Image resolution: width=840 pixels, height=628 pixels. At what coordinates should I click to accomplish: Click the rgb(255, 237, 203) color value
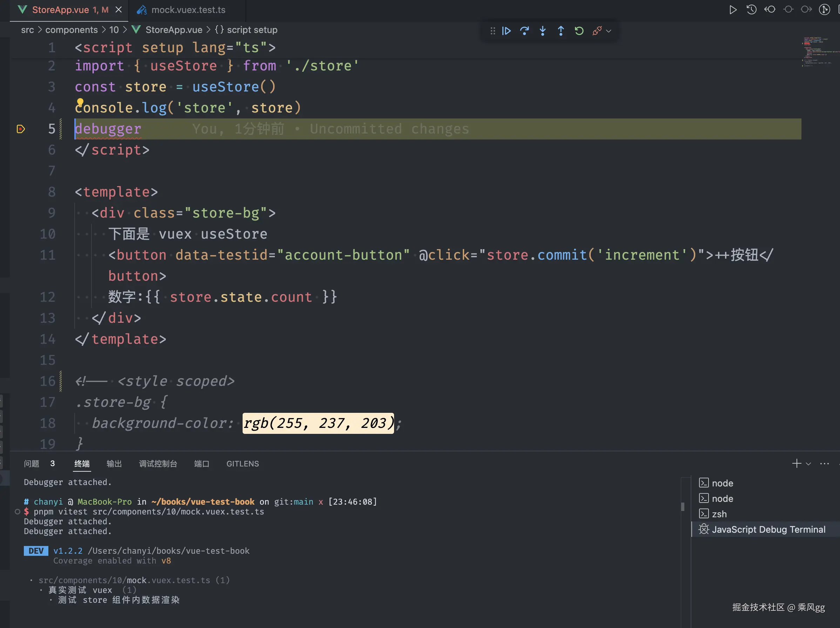click(x=318, y=423)
